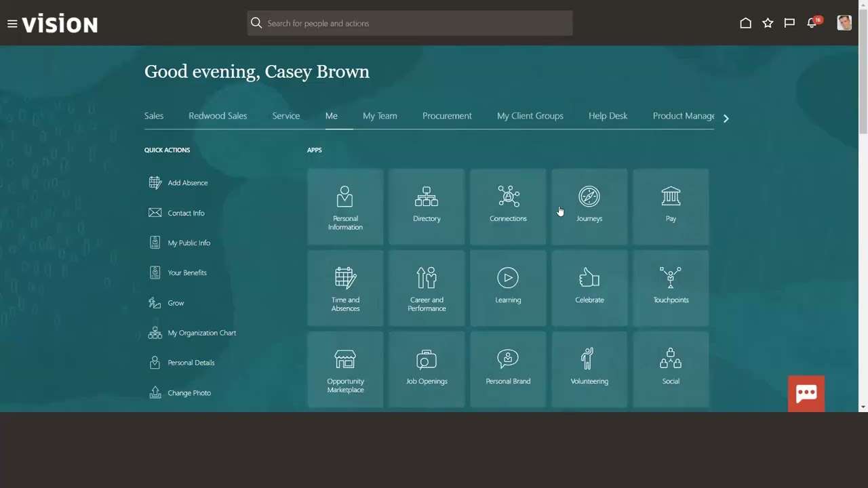Click the Contact Info link
868x488 pixels.
186,213
